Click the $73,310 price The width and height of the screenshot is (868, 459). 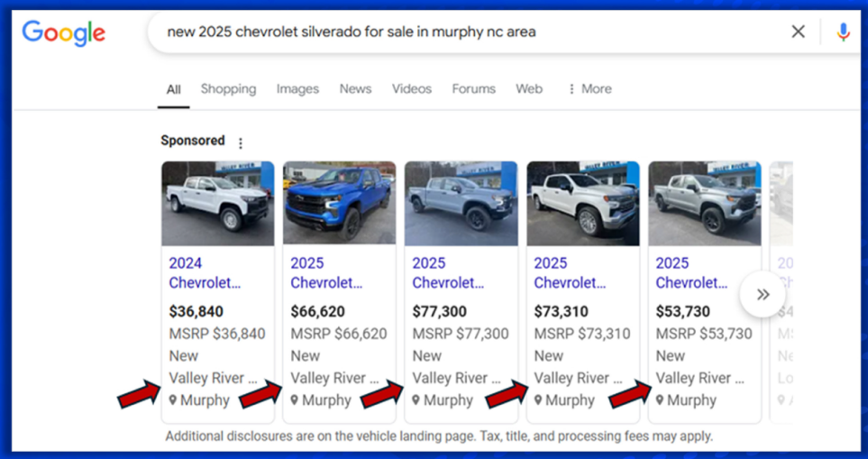point(562,312)
